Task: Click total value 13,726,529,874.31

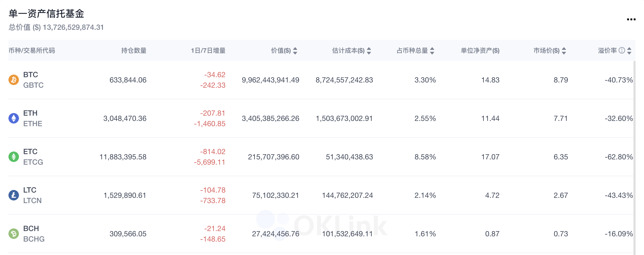Action: click(x=73, y=27)
